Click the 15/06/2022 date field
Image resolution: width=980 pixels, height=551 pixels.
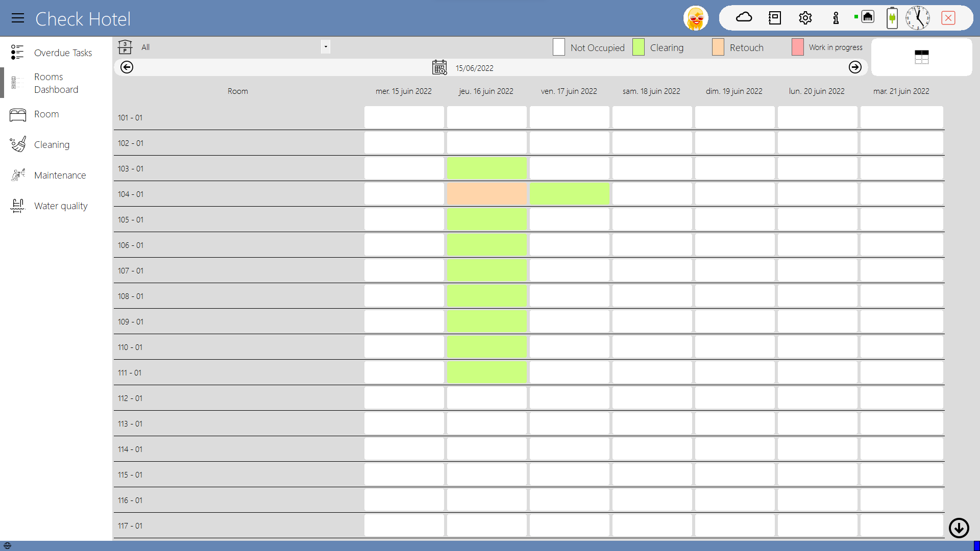(474, 68)
